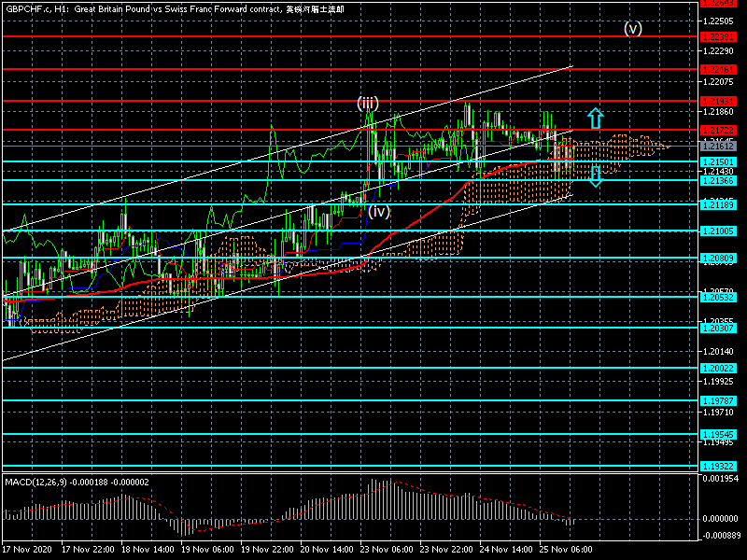
Task: Click the cyan 1.19545 price level label
Action: [x=718, y=435]
